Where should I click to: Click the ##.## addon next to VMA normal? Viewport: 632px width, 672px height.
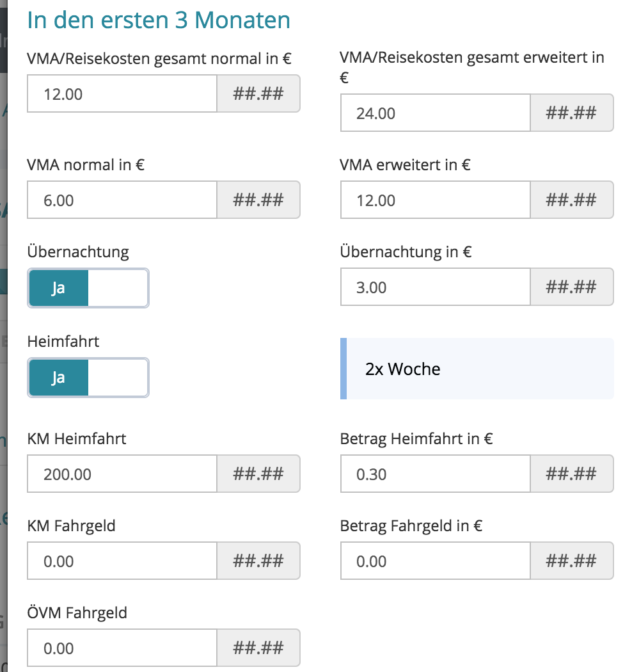tap(258, 200)
